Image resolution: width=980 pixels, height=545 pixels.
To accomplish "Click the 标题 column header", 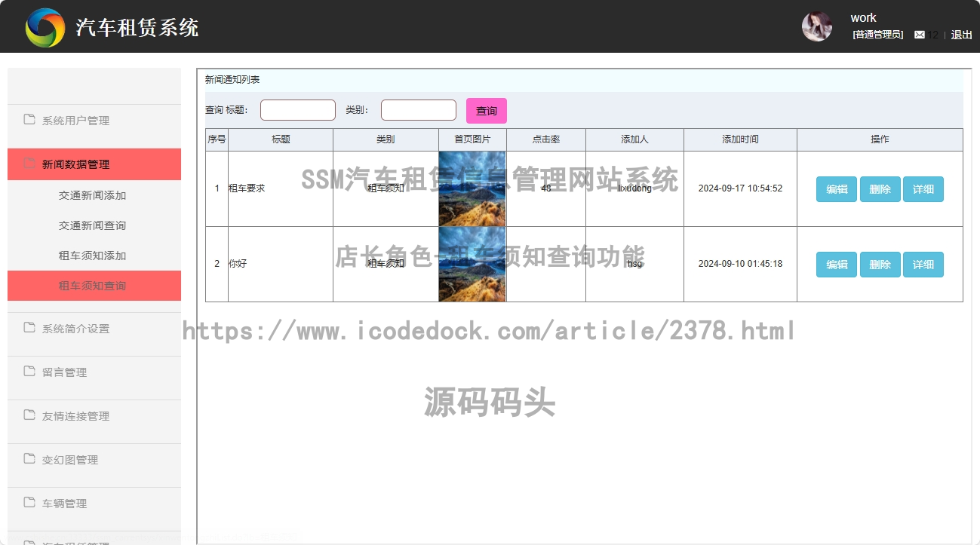I will pyautogui.click(x=281, y=139).
